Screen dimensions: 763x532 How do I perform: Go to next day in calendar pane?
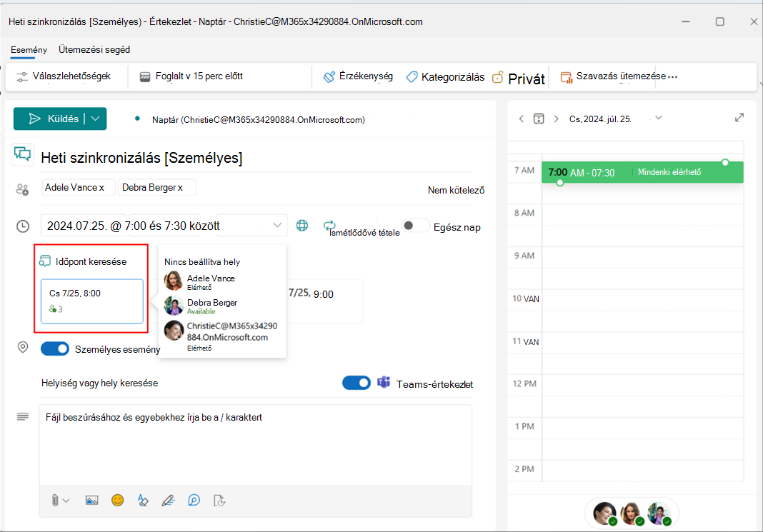click(x=557, y=119)
